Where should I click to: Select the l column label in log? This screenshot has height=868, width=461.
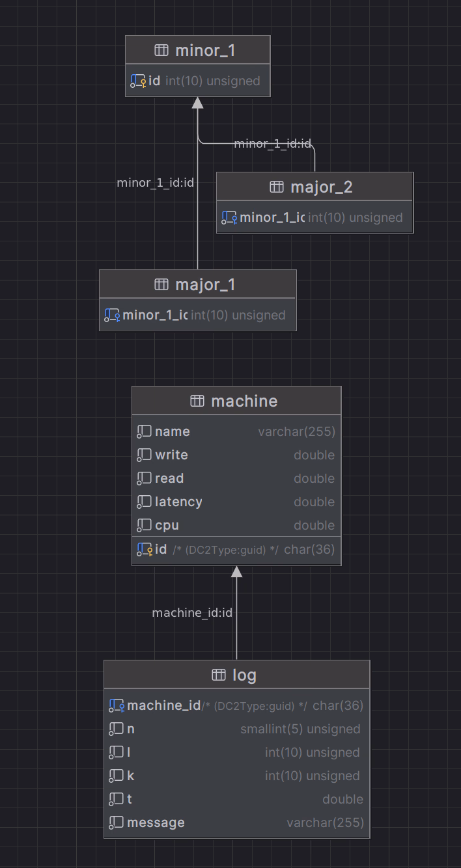pos(129,752)
